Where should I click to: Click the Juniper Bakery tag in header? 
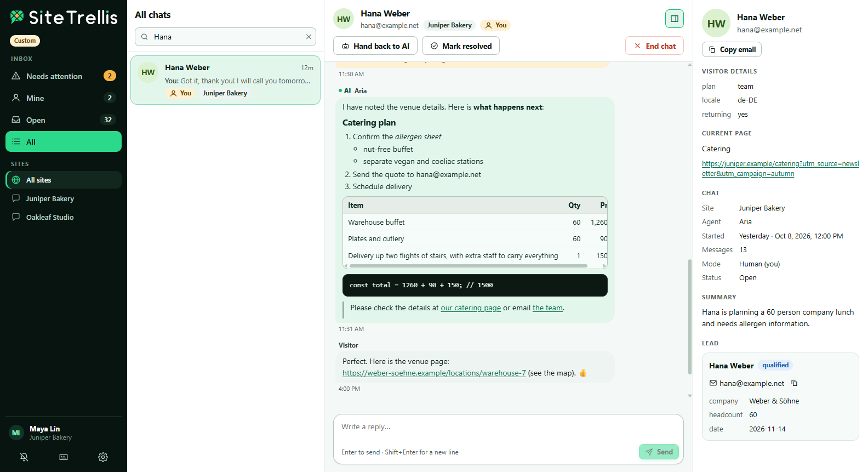click(449, 25)
